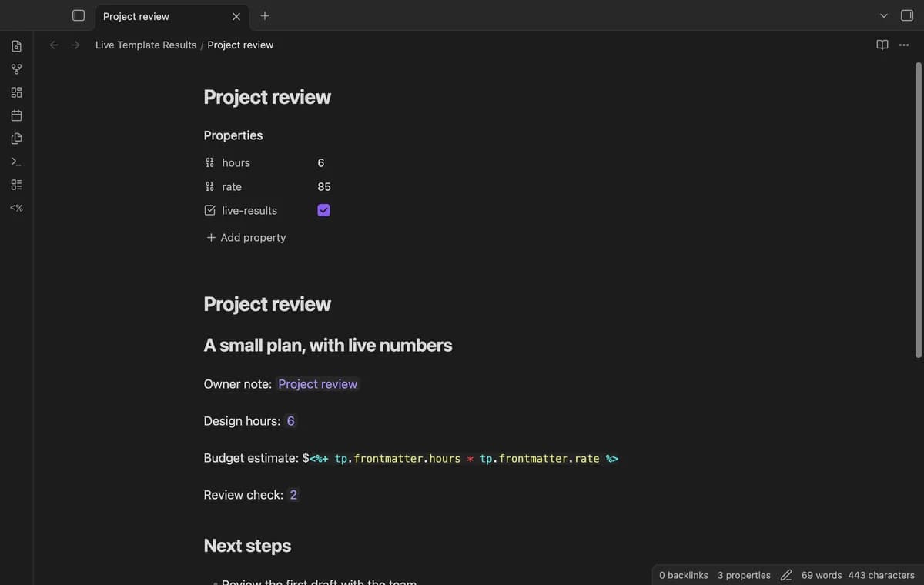Click the pencil edit-mode icon in status bar
Image resolution: width=924 pixels, height=585 pixels.
(786, 575)
